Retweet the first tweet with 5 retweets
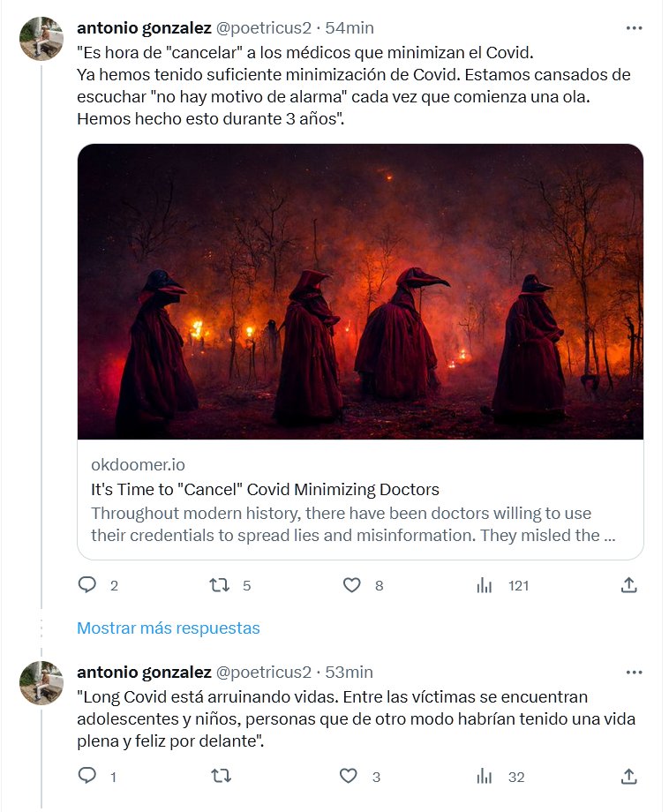Screen dimensions: 669x812 pos(218,584)
